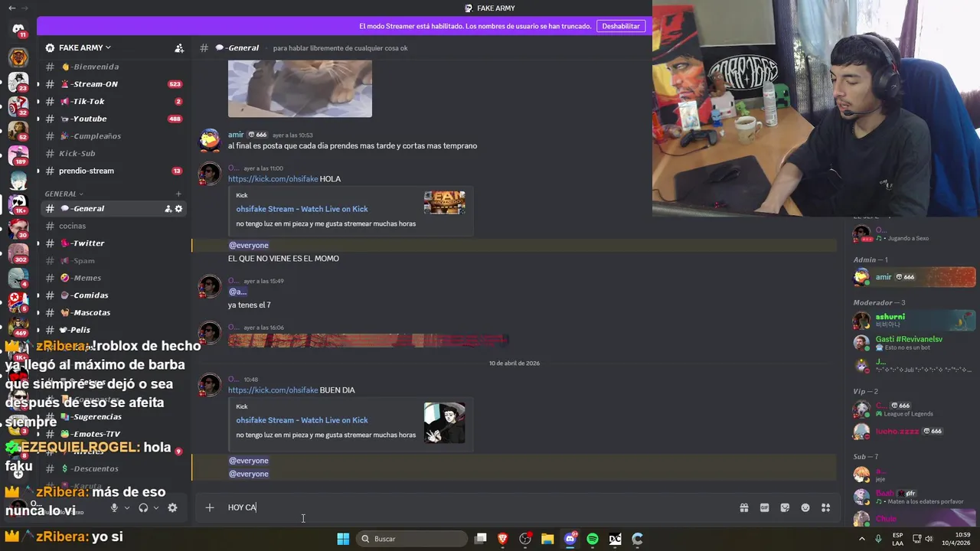Collapse the GENERAL category
980x551 pixels.
(64, 194)
